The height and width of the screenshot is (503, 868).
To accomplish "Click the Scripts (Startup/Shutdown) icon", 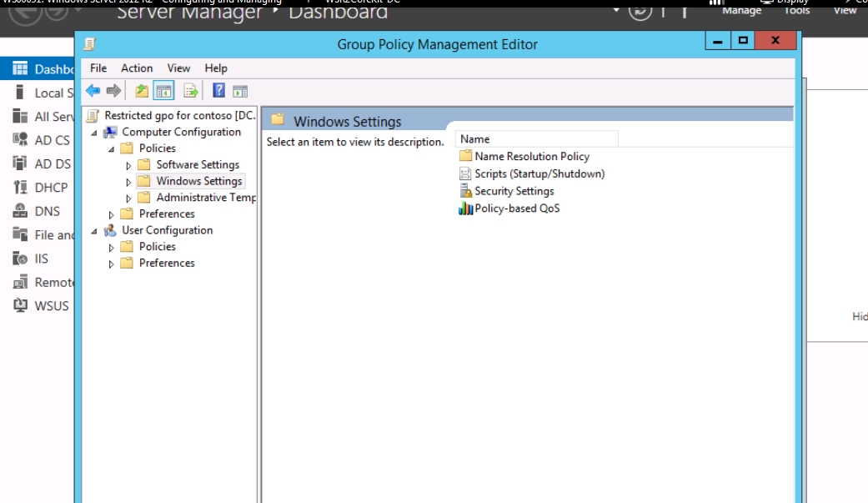I will 465,174.
